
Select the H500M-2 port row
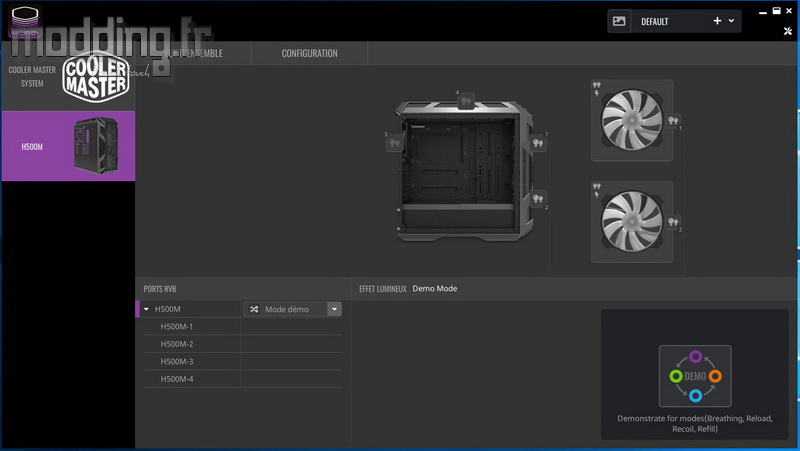[242, 344]
